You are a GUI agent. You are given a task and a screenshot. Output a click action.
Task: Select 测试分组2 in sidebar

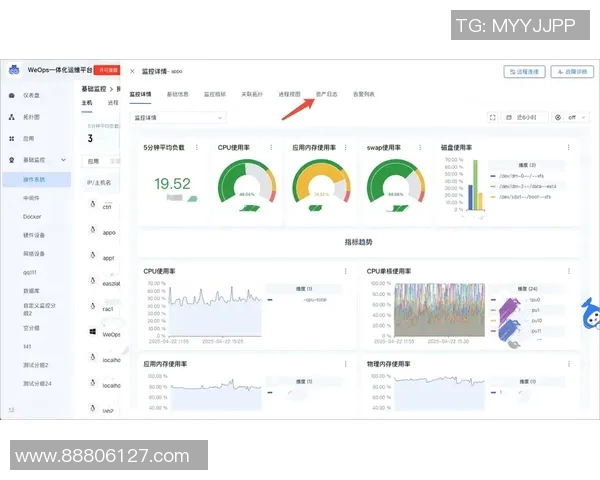(36, 365)
